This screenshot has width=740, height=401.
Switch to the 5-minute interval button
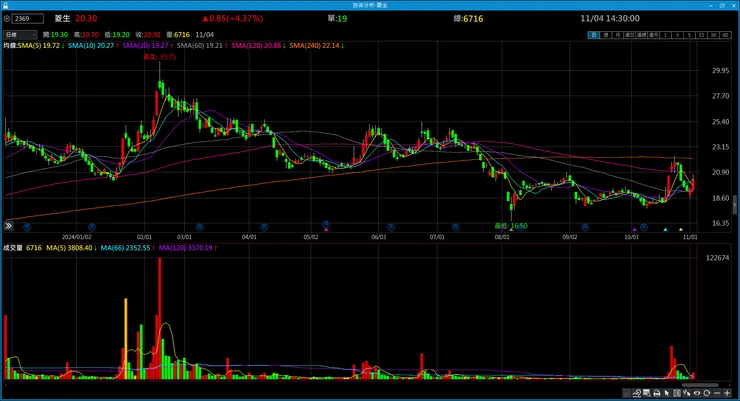(x=689, y=35)
